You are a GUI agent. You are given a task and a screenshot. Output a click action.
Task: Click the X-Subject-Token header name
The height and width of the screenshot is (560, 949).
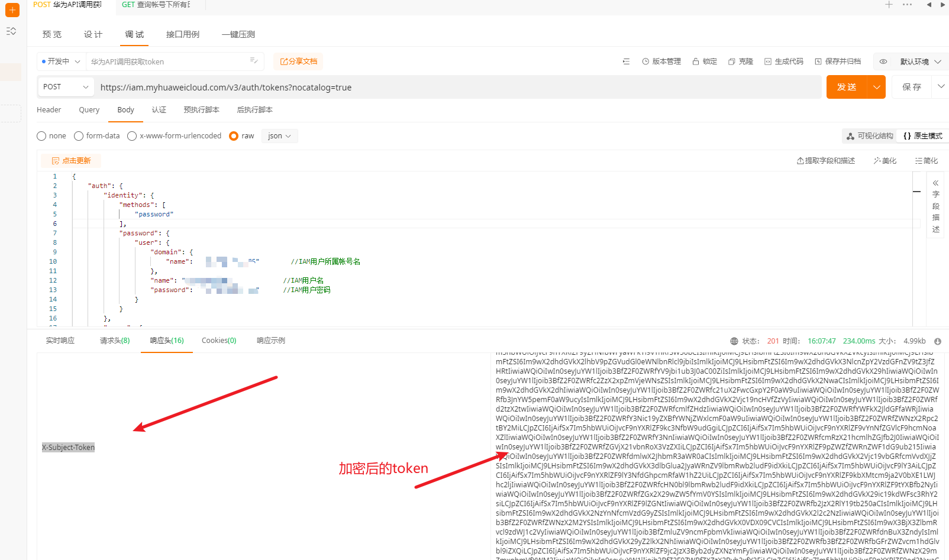click(69, 448)
